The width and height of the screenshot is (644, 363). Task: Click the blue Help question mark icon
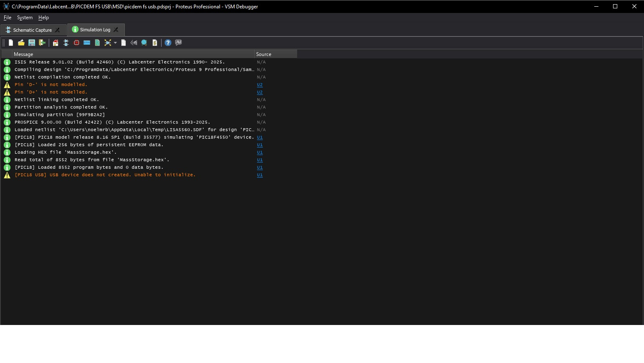(x=168, y=43)
